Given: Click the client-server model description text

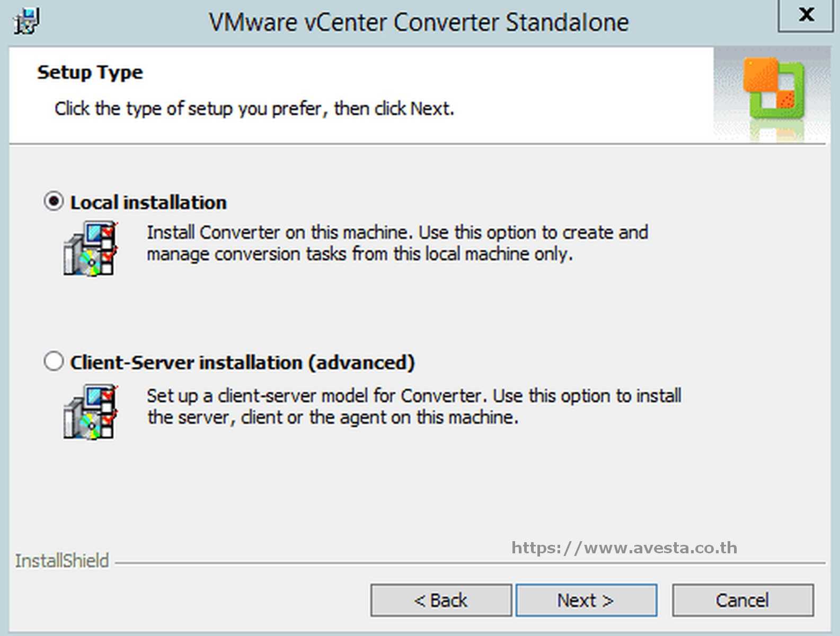Looking at the screenshot, I should 413,407.
